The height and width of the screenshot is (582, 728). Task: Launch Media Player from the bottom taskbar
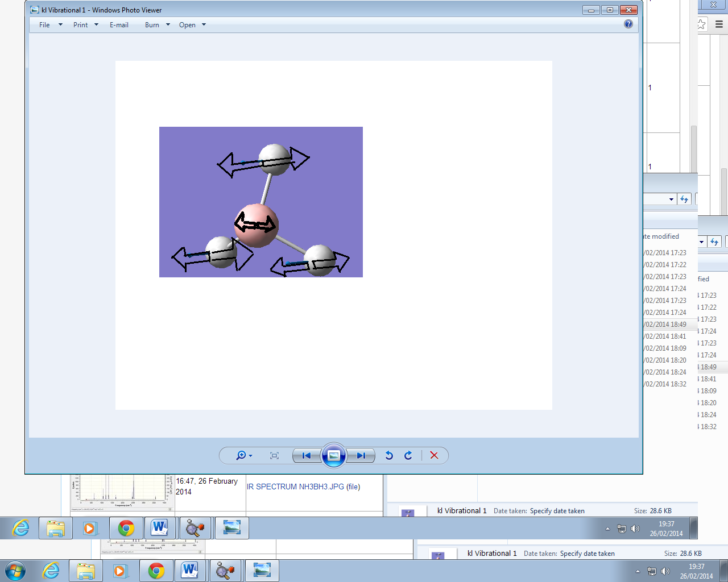(x=120, y=571)
